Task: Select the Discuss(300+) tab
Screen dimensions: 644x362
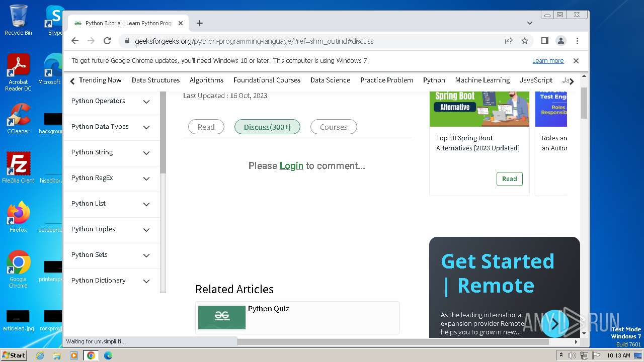Action: pos(267,127)
